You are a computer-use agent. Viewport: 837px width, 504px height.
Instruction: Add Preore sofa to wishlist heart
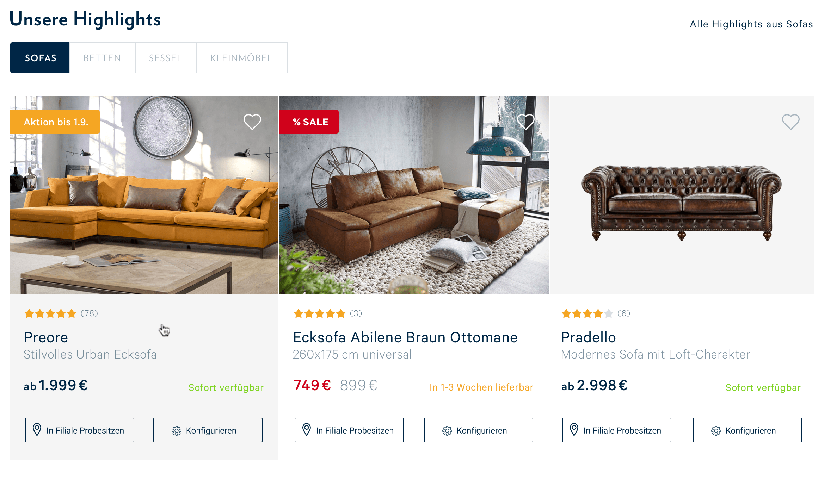252,122
